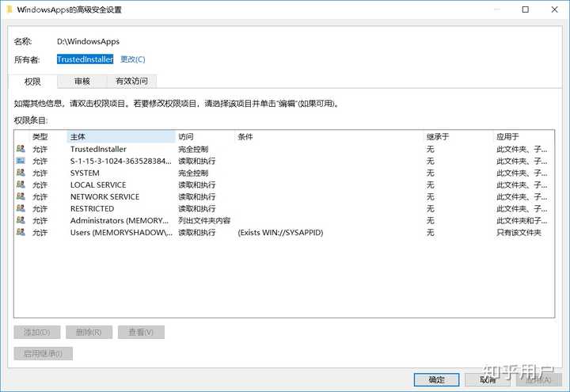570x392 pixels.
Task: Sort by the 主体 column header
Action: (x=121, y=137)
